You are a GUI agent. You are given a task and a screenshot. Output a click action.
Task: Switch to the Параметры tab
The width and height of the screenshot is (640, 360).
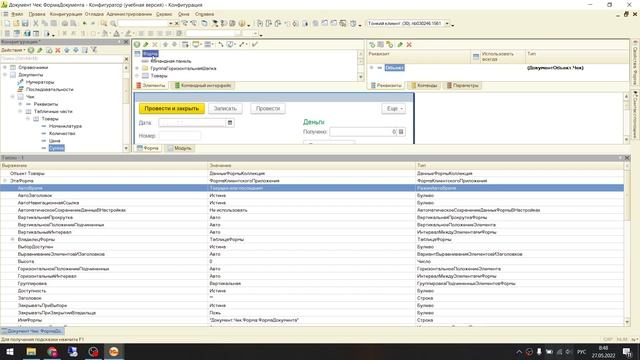coord(462,85)
